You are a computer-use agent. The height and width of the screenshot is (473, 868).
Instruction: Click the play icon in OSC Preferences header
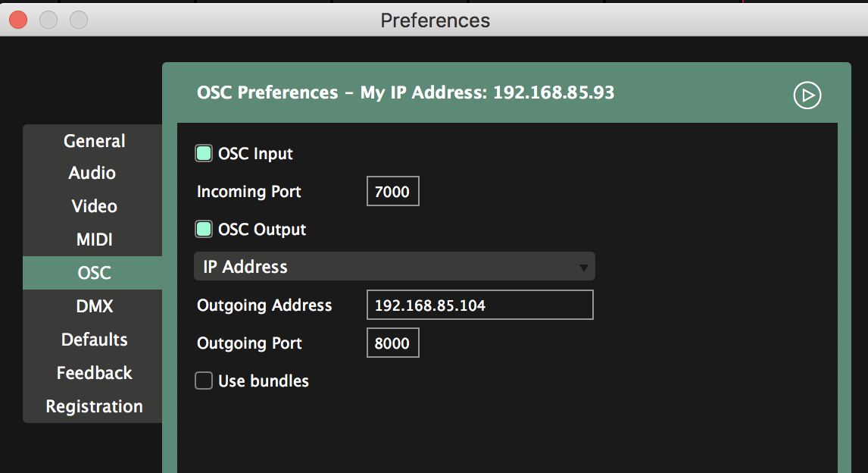pyautogui.click(x=807, y=96)
